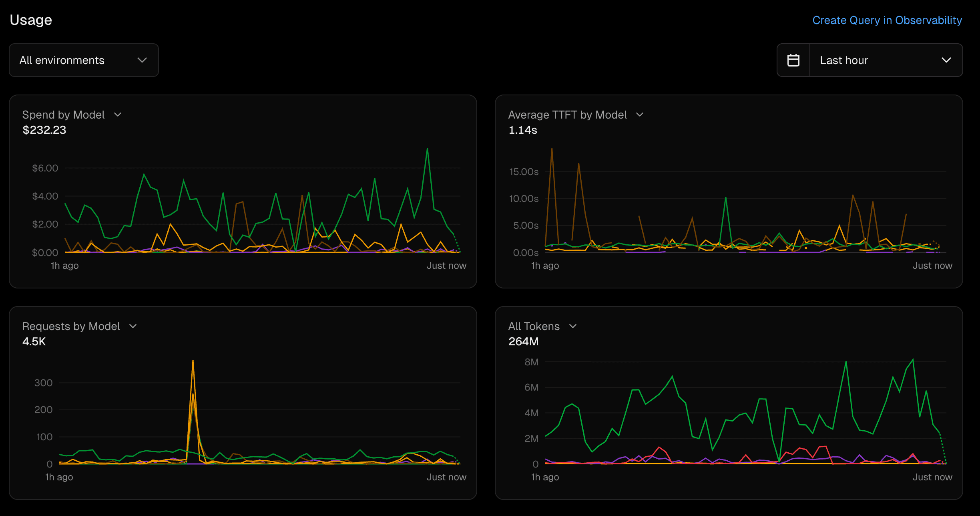Click the orange requests spike peak
The image size is (980, 516).
(x=193, y=361)
